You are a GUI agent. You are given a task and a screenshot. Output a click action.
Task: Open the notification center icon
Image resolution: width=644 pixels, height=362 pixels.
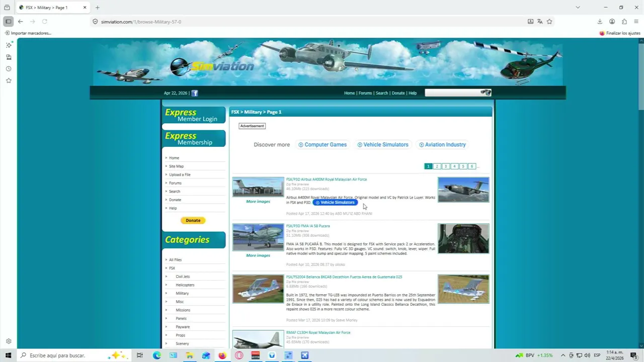(x=633, y=355)
